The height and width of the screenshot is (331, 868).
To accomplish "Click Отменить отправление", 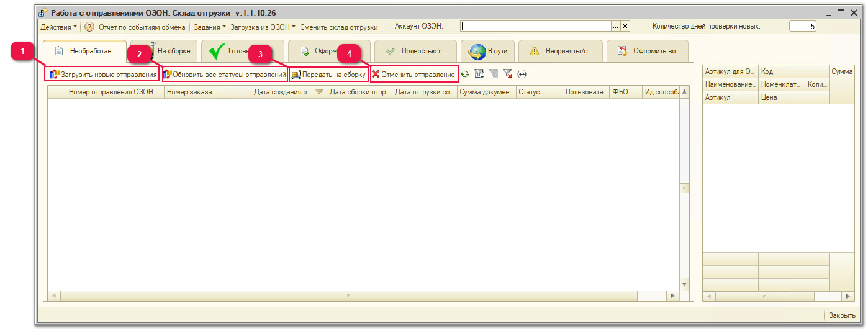I will [x=414, y=75].
